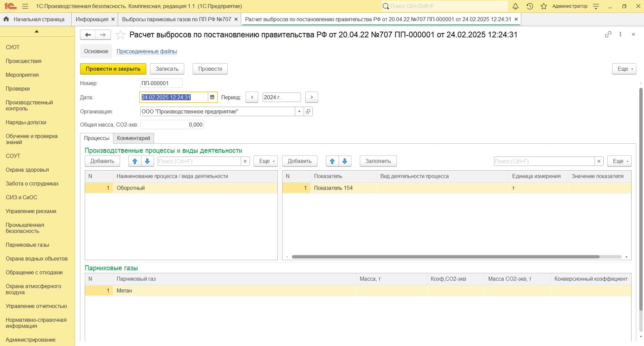Click the home icon of Начальная страница
The width and height of the screenshot is (644, 346).
(x=6, y=19)
